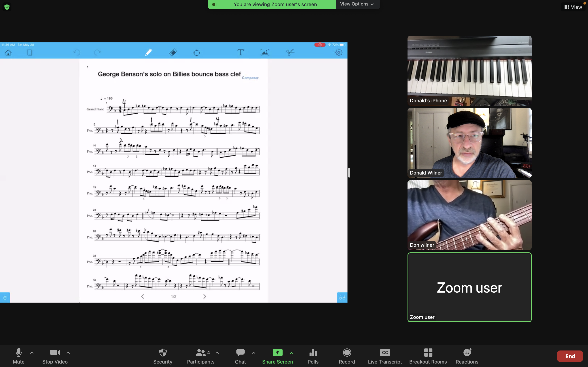Expand Share Screen options arrow
This screenshot has height=367, width=588.
pos(291,353)
